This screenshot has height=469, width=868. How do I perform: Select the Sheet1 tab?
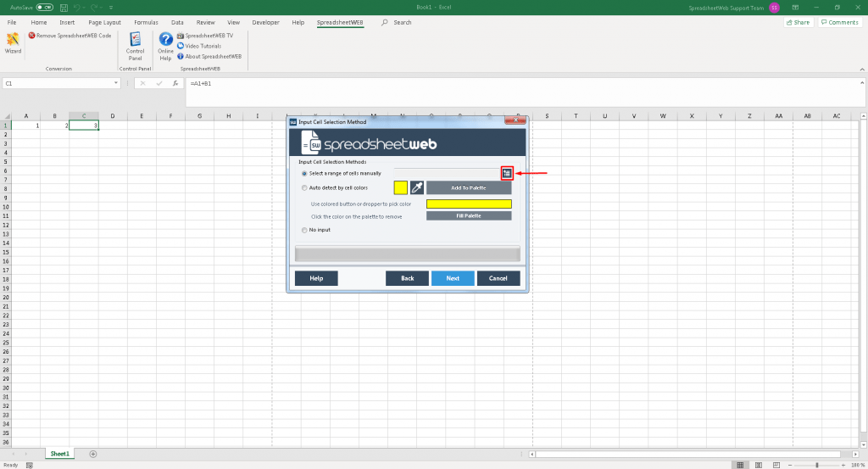[x=60, y=454]
